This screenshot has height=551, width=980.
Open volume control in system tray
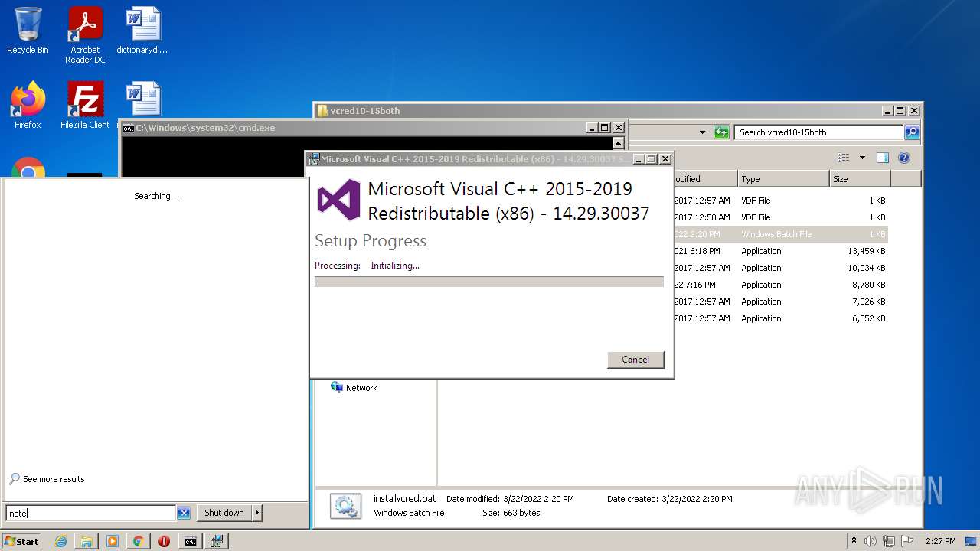coord(871,541)
